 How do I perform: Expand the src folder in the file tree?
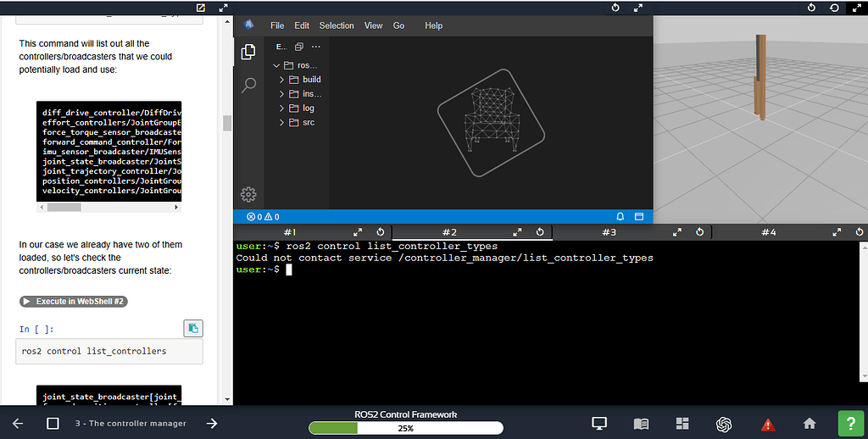click(x=308, y=123)
